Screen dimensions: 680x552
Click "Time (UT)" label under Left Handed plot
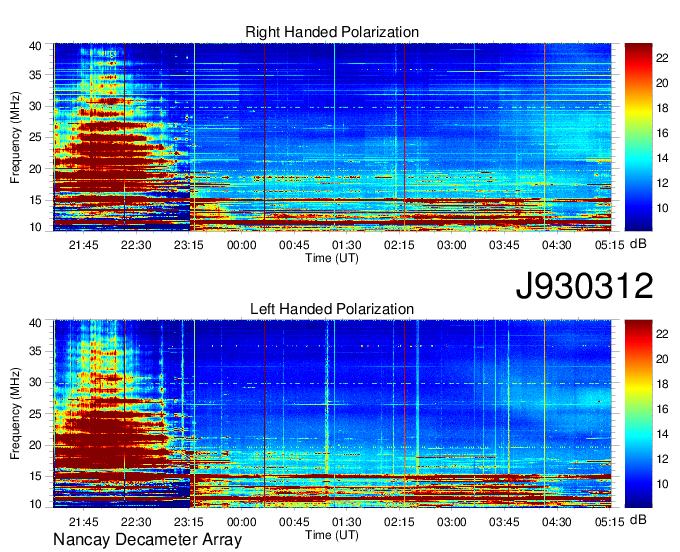pos(332,535)
